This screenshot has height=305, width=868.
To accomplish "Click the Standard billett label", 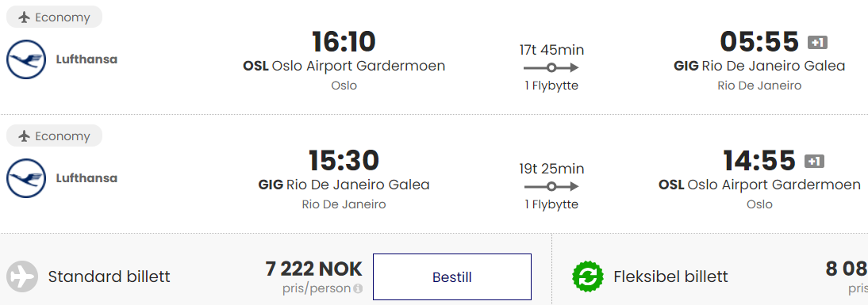I will pos(109,276).
